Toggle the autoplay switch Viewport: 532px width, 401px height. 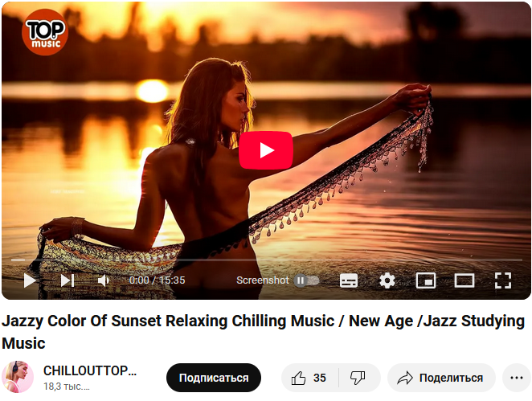(306, 280)
